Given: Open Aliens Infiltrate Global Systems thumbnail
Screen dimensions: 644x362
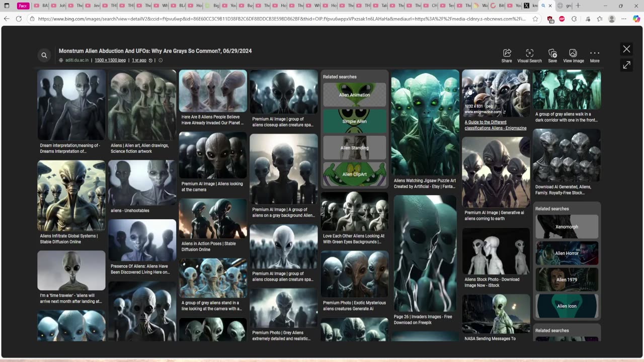Looking at the screenshot, I should click(71, 196).
